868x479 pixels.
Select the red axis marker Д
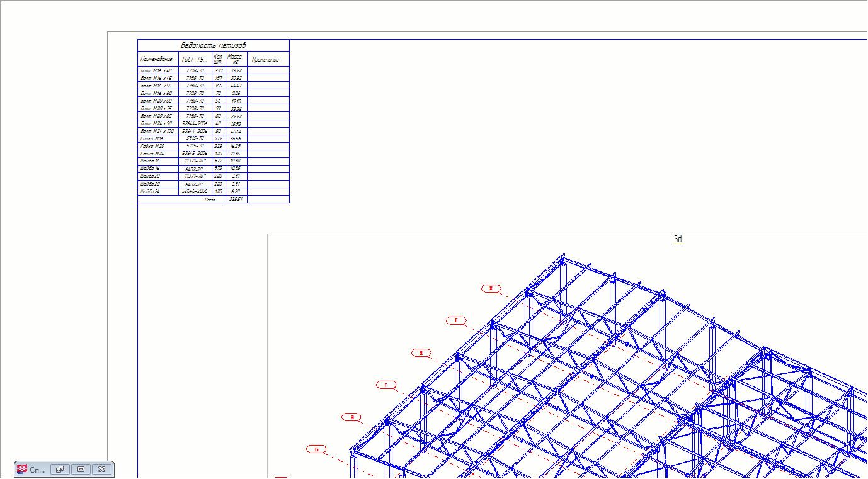tap(421, 353)
